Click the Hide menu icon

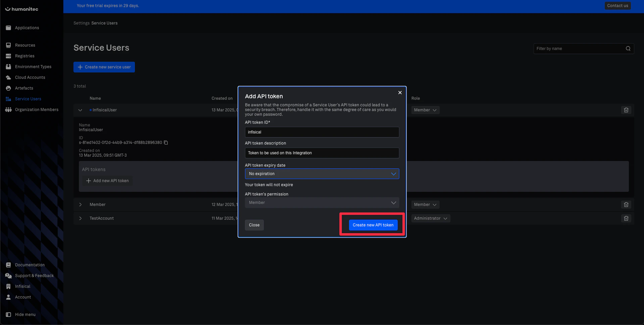(x=8, y=315)
